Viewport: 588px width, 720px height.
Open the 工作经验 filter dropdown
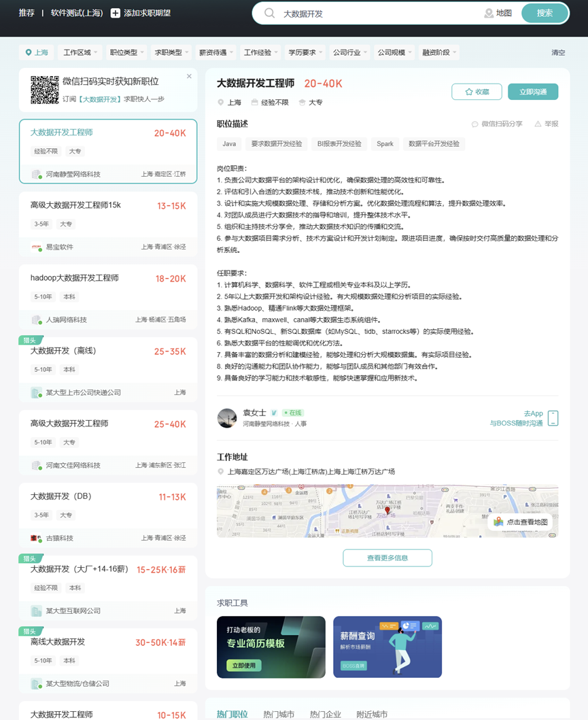click(260, 52)
